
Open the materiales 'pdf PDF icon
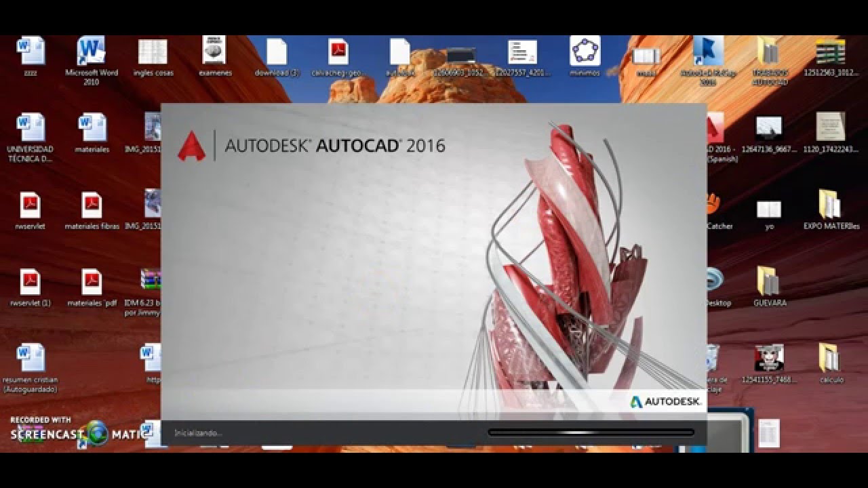tap(92, 282)
